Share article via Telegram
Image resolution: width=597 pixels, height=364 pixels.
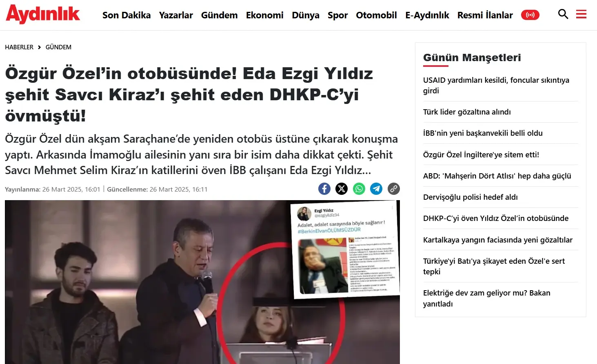pyautogui.click(x=376, y=189)
